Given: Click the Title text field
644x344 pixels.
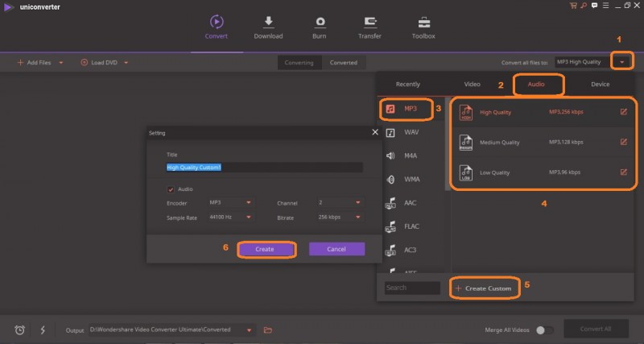Looking at the screenshot, I should pos(264,168).
